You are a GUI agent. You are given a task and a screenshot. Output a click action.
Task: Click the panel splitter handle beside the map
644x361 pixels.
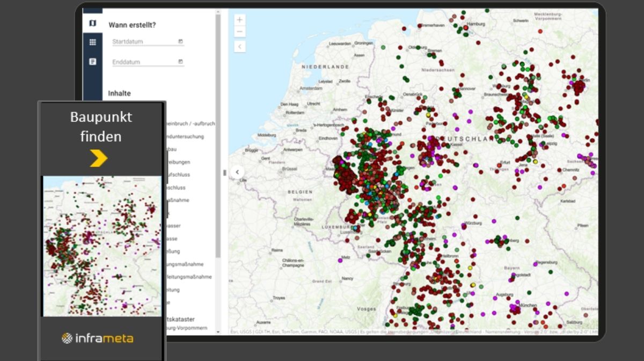pos(225,172)
